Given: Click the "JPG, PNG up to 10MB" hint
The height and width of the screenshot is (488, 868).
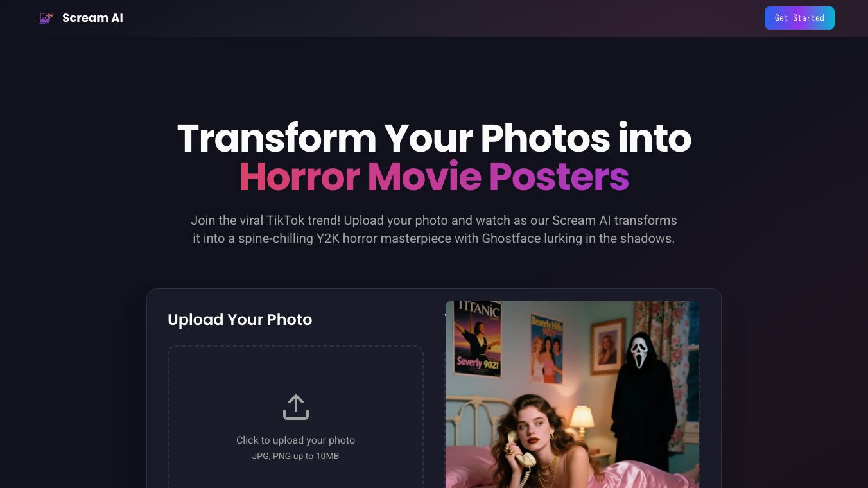Looking at the screenshot, I should [x=295, y=456].
